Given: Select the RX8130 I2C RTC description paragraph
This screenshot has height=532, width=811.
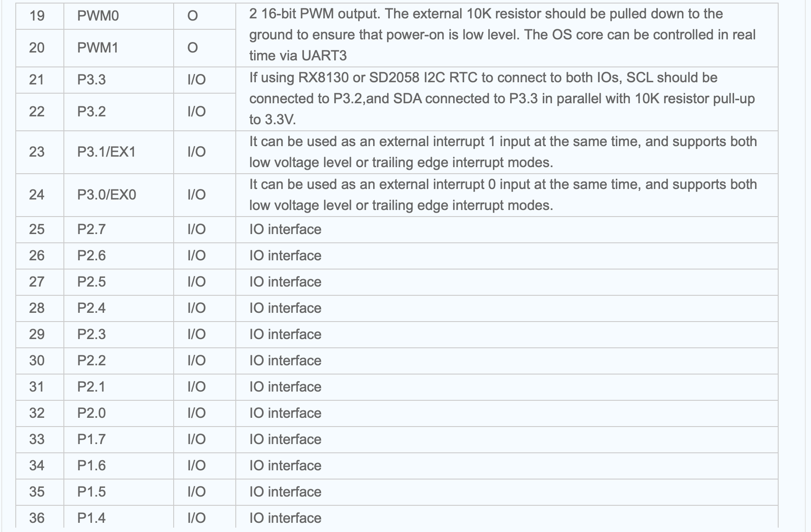Looking at the screenshot, I should (x=502, y=99).
